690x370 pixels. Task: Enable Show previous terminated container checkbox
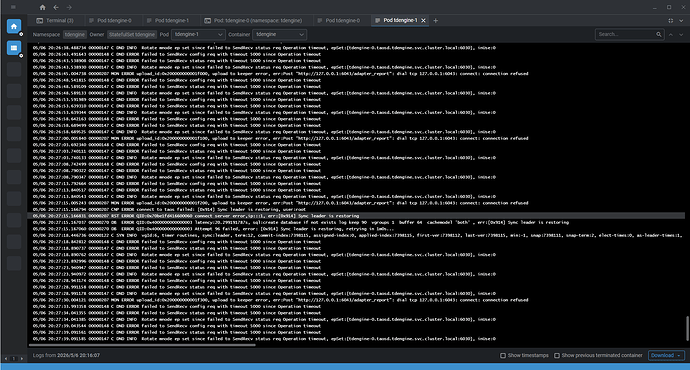(x=557, y=355)
